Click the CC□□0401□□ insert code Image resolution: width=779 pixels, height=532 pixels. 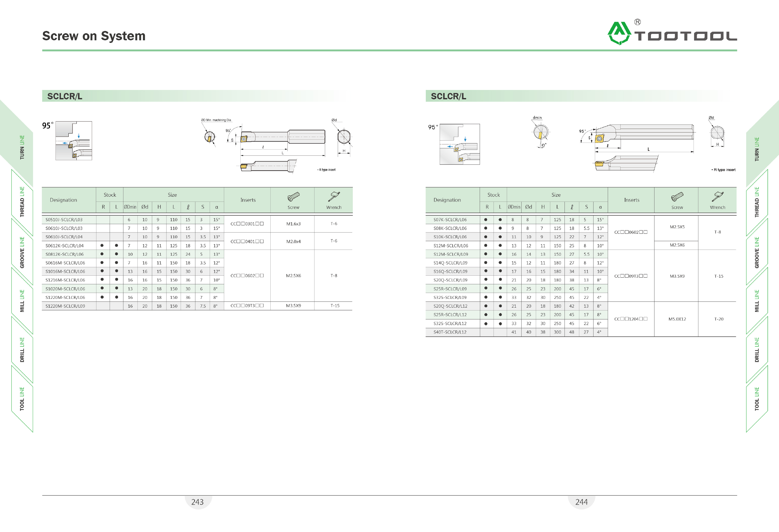(247, 241)
